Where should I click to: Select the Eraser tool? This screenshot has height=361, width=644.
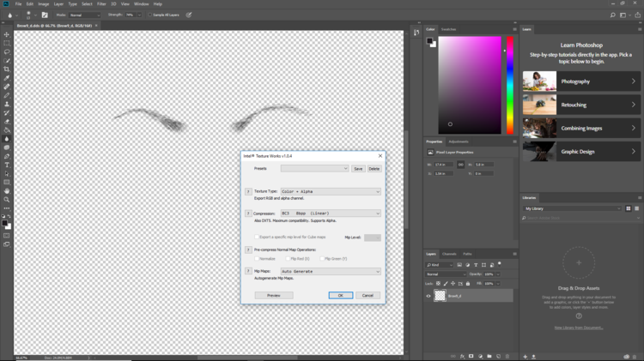coord(7,122)
